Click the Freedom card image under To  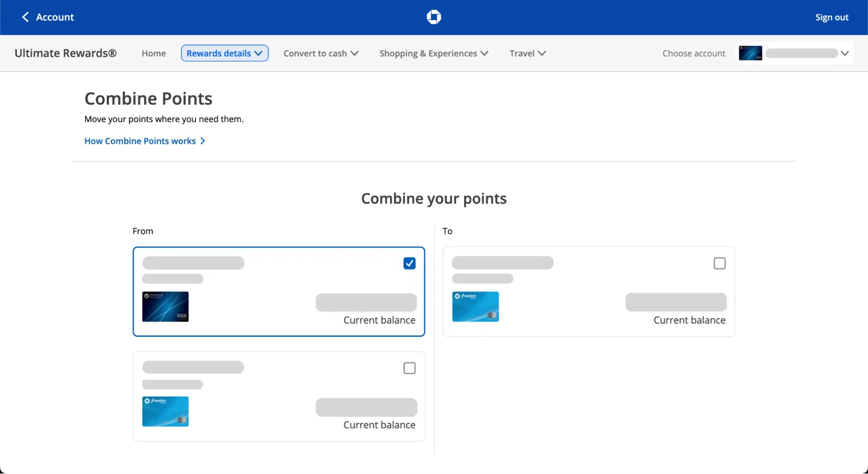475,307
